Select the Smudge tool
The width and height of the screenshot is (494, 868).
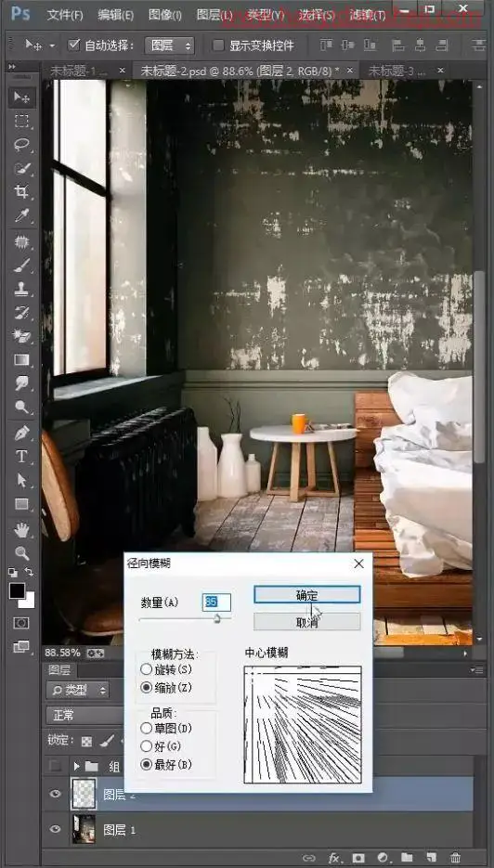point(21,383)
